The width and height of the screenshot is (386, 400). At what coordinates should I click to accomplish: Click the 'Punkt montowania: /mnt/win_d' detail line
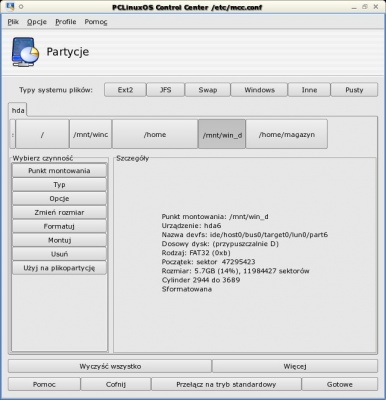(215, 217)
